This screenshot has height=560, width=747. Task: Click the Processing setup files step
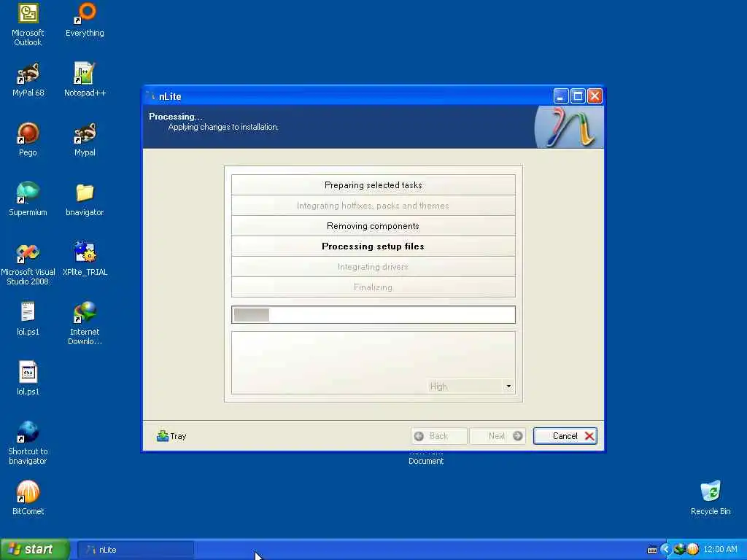373,246
